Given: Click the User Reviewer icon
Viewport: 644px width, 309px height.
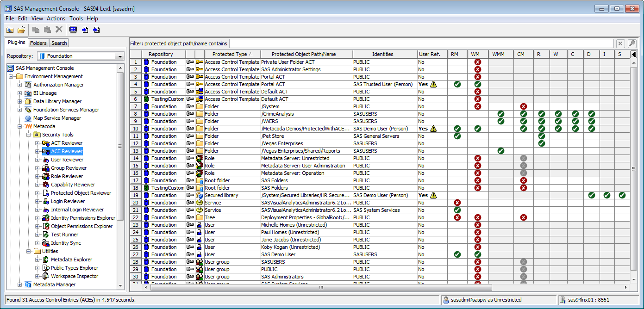Looking at the screenshot, I should coord(46,160).
